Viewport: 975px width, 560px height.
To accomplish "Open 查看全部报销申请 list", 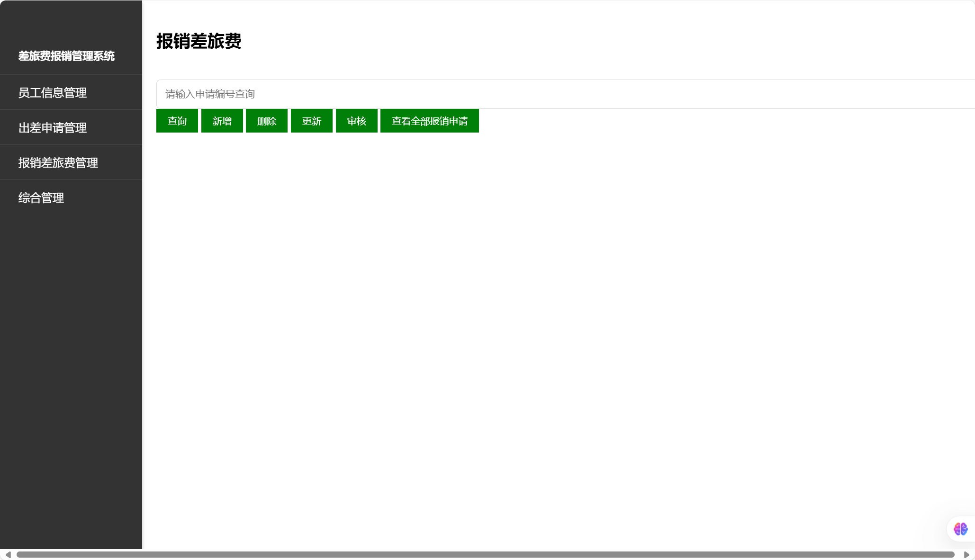I will pos(429,121).
